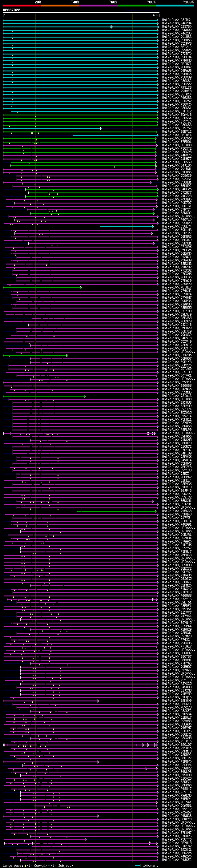Click the UniRef100_P48847 label
The image size is (197, 868).
(176, 789)
